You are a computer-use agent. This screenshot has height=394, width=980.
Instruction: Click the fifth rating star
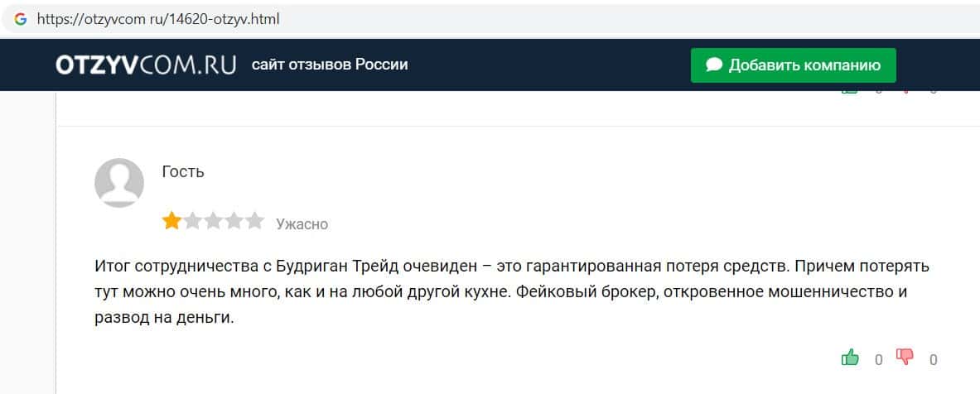pos(255,221)
